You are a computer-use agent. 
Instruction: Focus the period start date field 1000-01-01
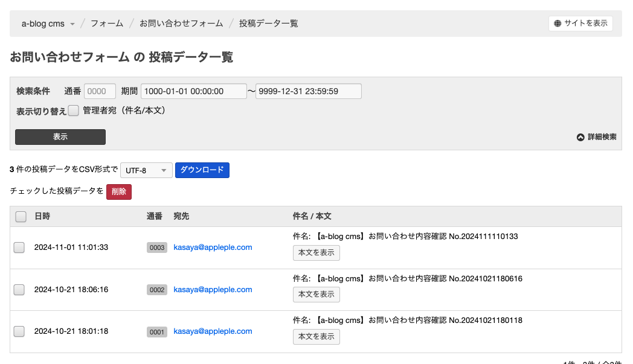tap(193, 91)
